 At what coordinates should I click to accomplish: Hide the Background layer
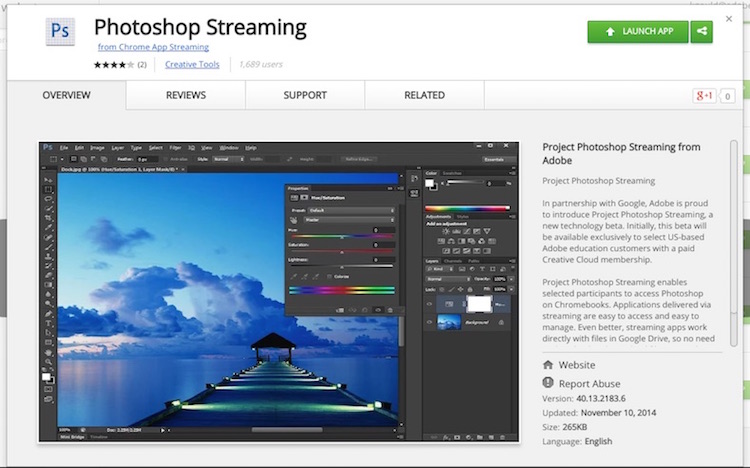point(429,323)
